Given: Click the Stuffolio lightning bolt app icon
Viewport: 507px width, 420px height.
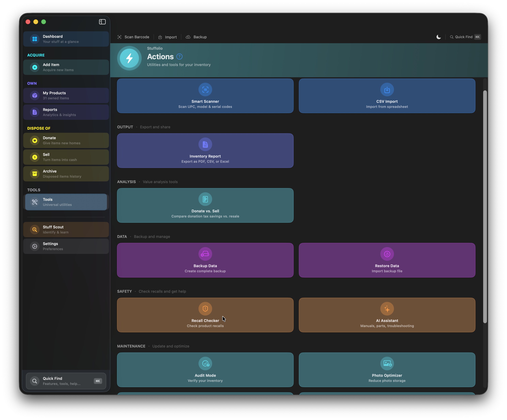Looking at the screenshot, I should tap(129, 58).
